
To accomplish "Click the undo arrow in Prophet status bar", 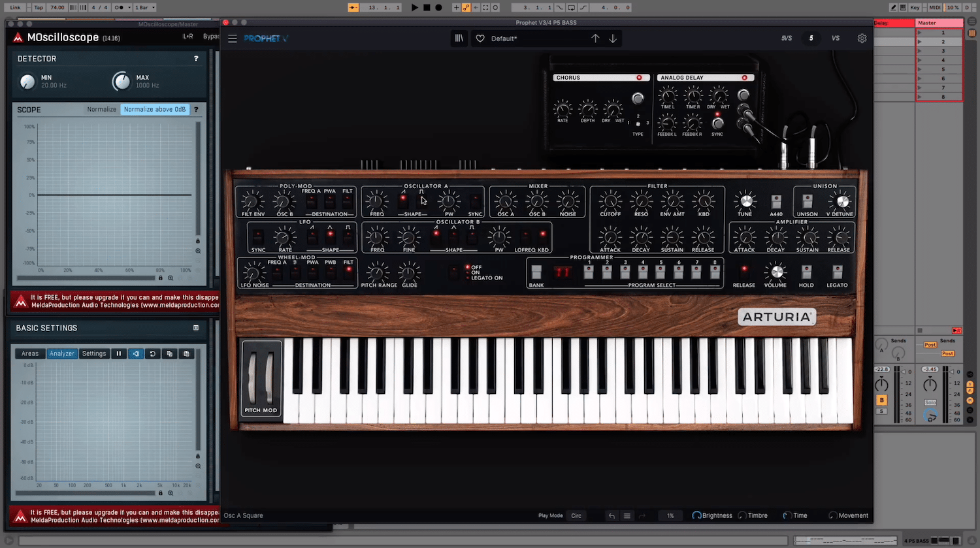I will 612,515.
